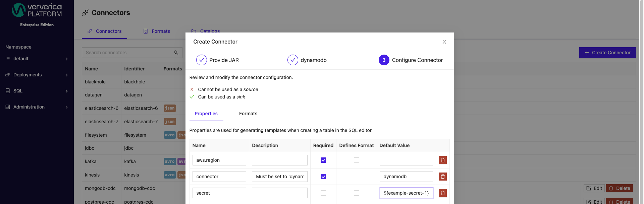
Task: Click the Provide JAR step label
Action: 224,60
